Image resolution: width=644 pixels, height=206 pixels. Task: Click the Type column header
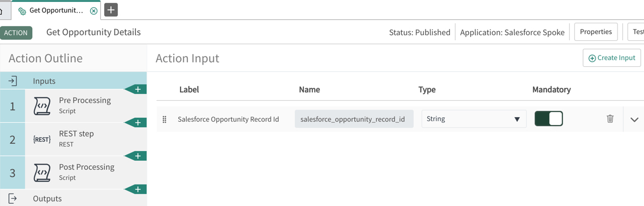[x=427, y=89]
